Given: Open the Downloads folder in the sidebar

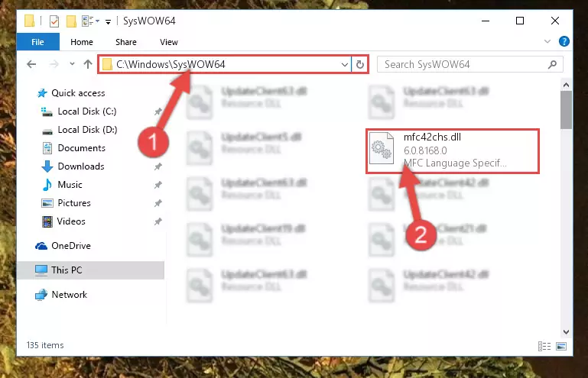Looking at the screenshot, I should pos(81,166).
